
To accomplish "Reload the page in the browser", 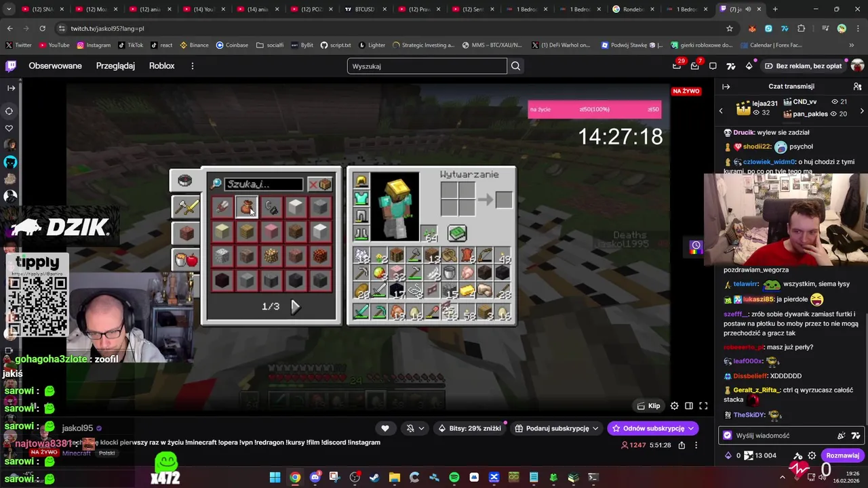I will 42,28.
